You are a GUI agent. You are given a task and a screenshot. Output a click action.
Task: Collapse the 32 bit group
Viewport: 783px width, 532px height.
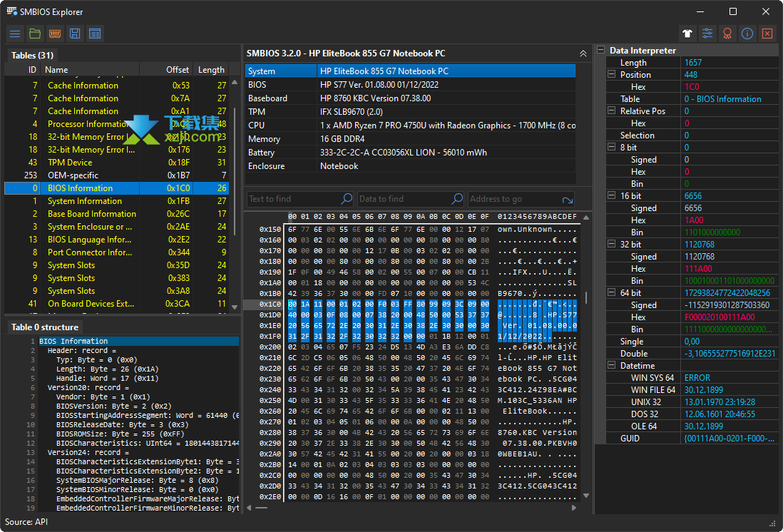tap(611, 245)
